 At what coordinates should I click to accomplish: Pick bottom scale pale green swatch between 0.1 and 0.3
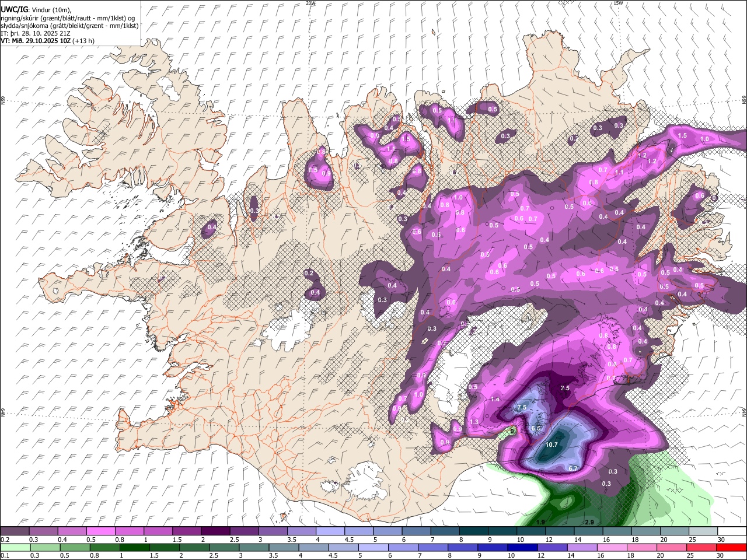pyautogui.click(x=16, y=548)
